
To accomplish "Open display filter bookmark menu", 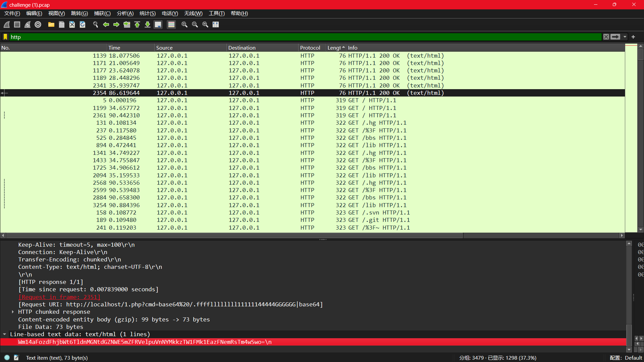I will tap(5, 37).
